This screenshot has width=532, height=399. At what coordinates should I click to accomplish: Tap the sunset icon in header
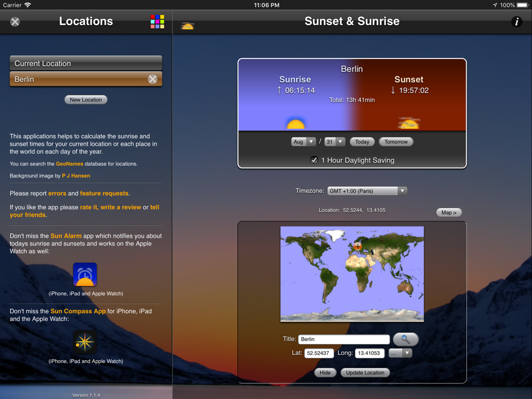click(x=187, y=26)
